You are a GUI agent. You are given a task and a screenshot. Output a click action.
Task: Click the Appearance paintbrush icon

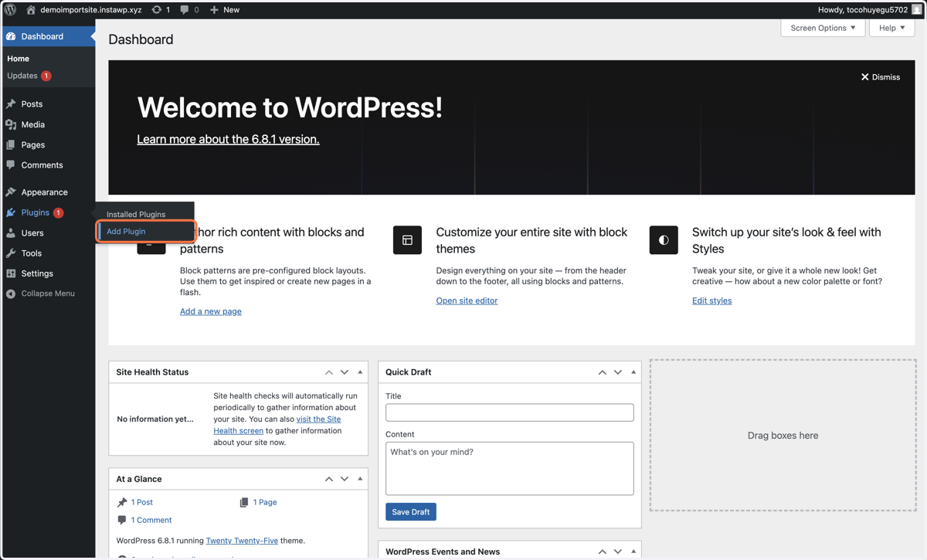pos(11,192)
